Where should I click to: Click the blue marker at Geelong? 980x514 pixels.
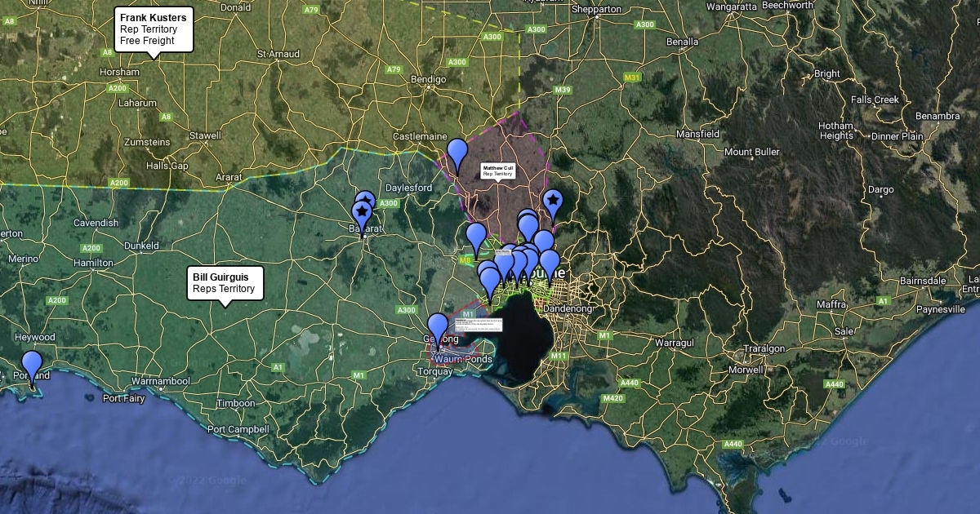(x=438, y=327)
